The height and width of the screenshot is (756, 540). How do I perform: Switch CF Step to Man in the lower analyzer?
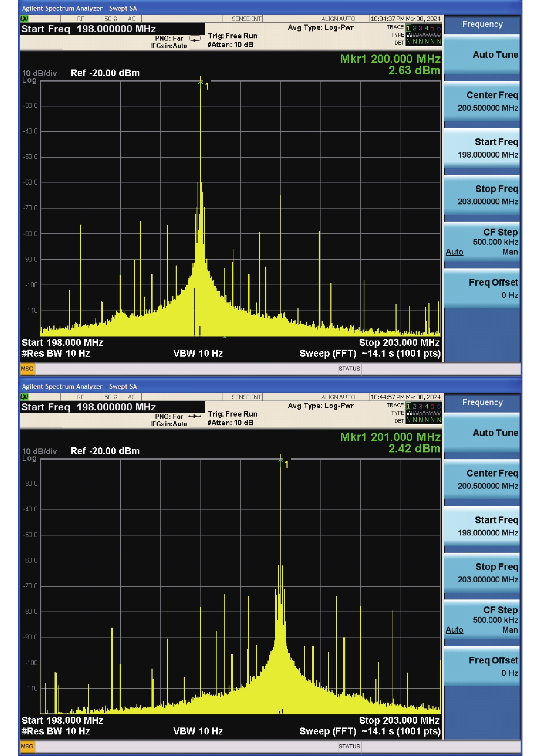pos(510,630)
